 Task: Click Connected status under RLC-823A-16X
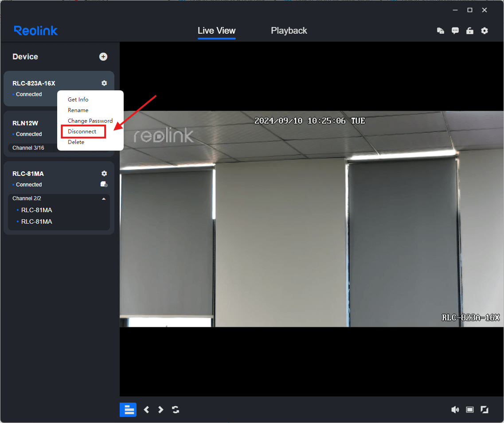click(29, 94)
